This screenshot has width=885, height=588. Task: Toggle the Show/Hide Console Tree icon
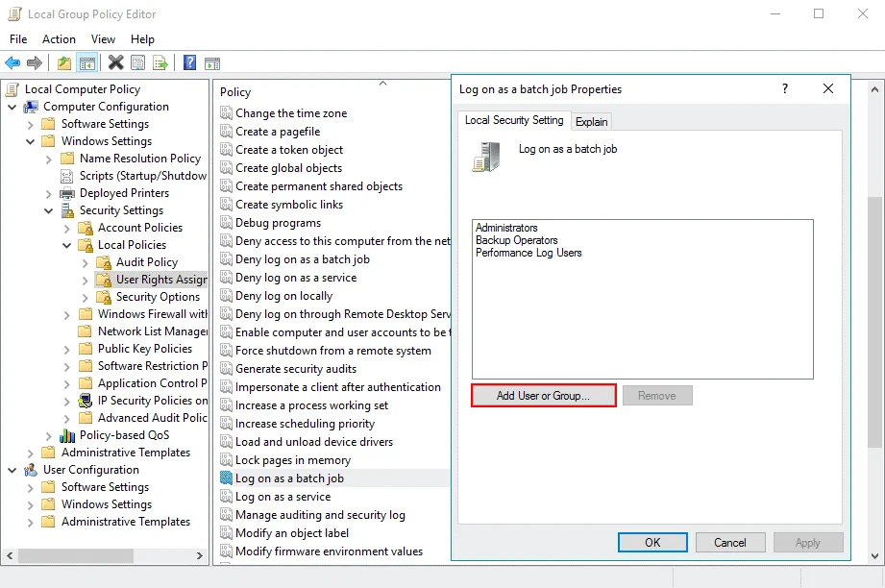click(87, 63)
